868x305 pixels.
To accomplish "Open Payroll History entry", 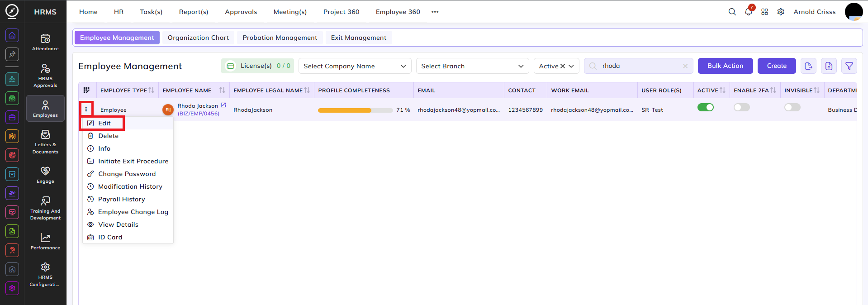I will click(128, 199).
